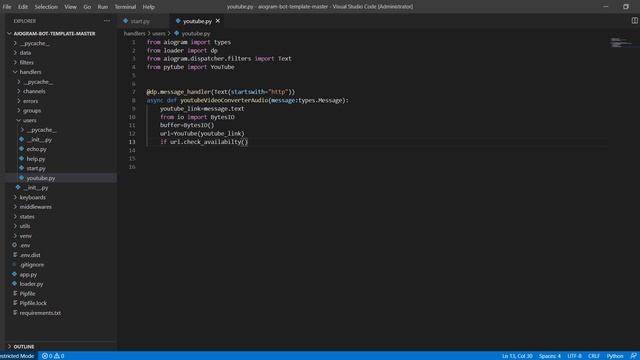Open the .env.dist file
640x360 pixels.
tap(30, 255)
